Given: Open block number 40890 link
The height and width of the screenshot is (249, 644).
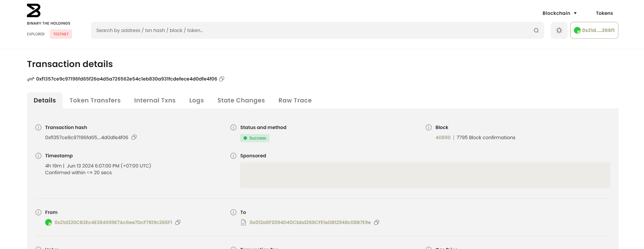Looking at the screenshot, I should point(443,137).
